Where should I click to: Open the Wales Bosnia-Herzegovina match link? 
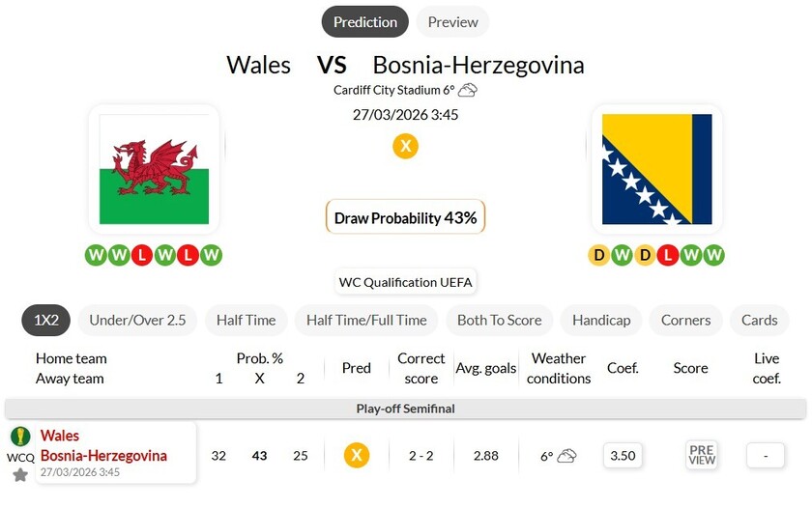click(x=103, y=445)
